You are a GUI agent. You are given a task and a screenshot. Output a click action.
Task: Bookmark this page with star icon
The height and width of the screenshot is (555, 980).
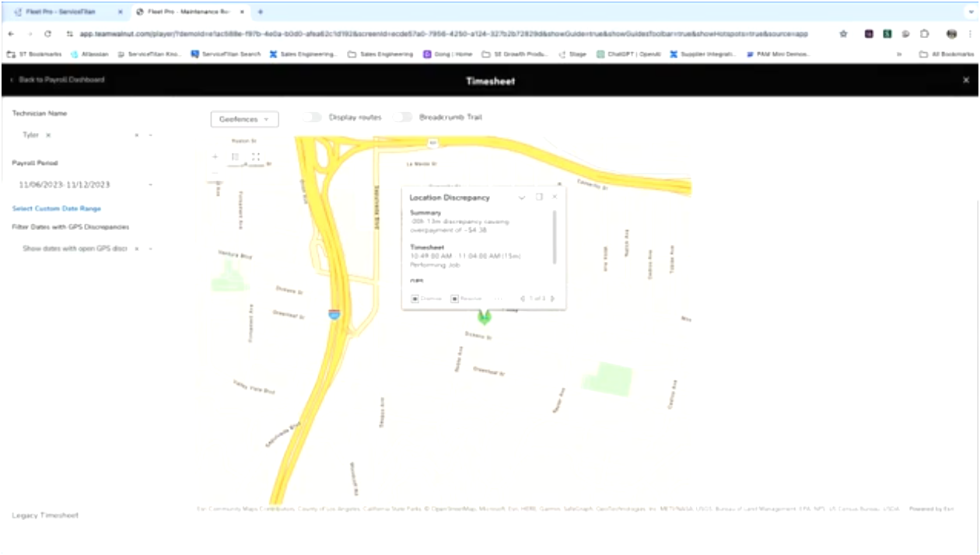coord(844,34)
